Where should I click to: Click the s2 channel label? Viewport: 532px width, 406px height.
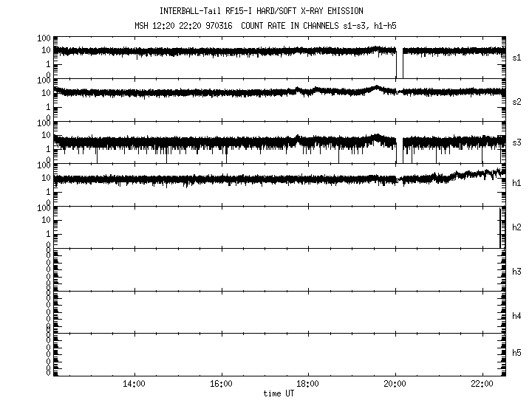click(x=517, y=100)
